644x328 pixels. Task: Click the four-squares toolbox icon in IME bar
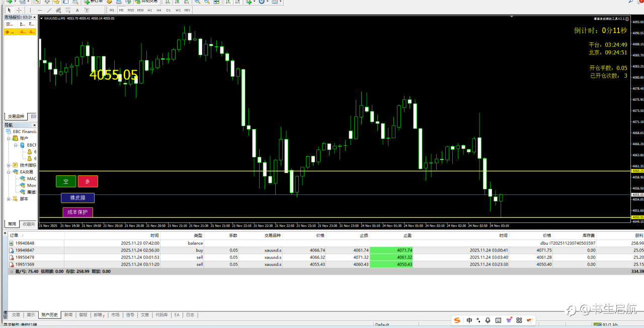[519, 320]
